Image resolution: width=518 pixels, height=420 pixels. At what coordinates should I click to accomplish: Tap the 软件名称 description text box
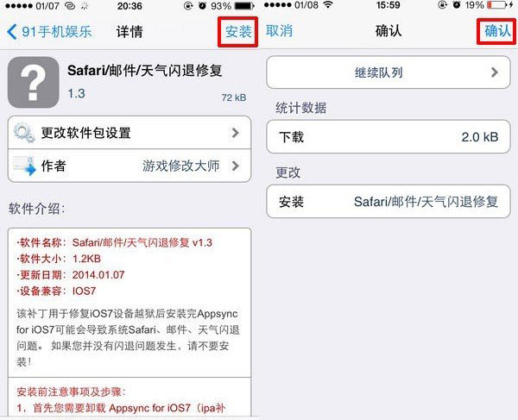[x=129, y=303]
